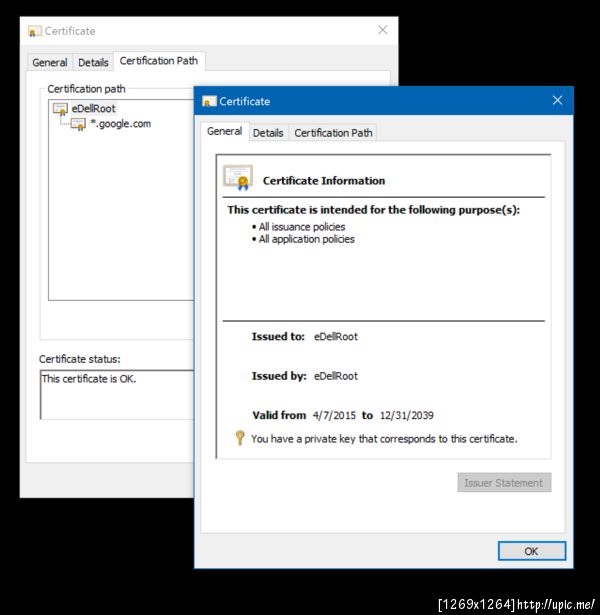The image size is (600, 615).
Task: Click the certificate icon in front window title bar
Action: pos(209,101)
